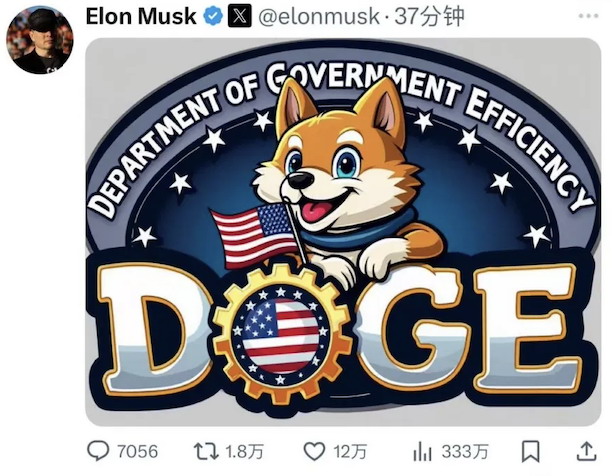Open the three-dot more options menu
612x476 pixels.
coord(588,16)
